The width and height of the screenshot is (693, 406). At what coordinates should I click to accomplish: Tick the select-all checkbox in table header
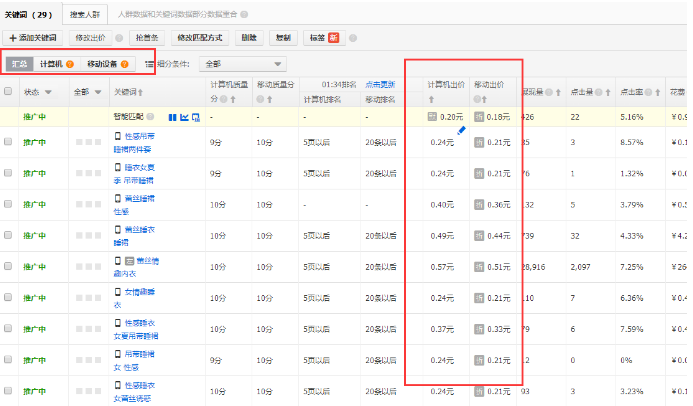8,91
